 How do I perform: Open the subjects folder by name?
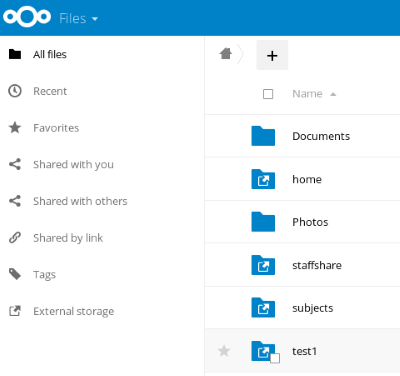click(313, 308)
